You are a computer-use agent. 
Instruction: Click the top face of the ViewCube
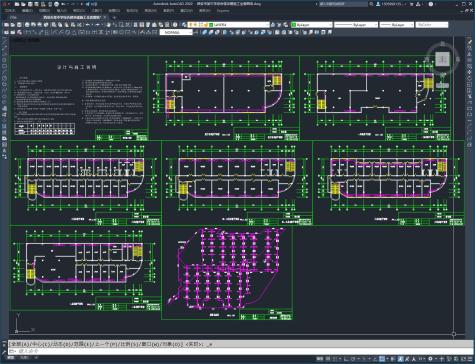pos(443,59)
